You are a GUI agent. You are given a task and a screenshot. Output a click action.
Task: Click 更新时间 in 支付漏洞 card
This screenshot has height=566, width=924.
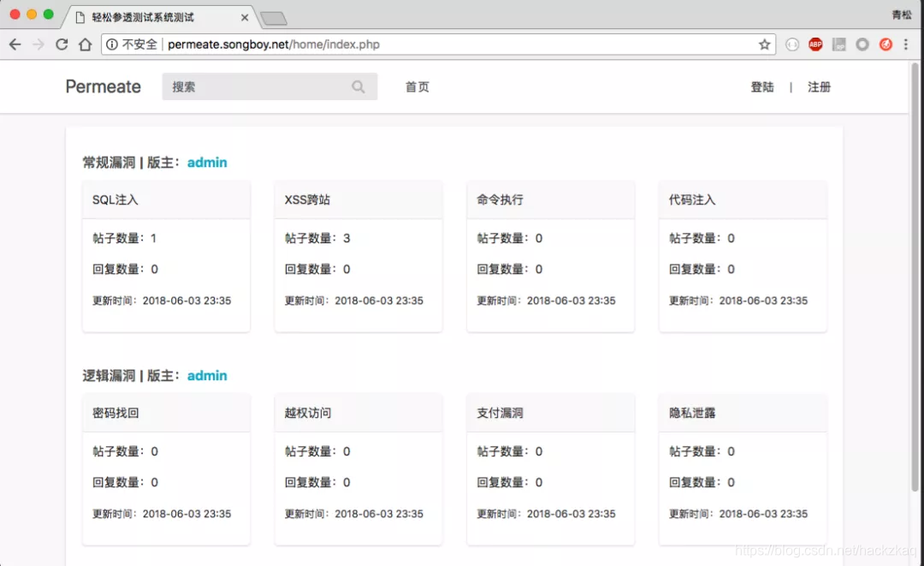point(546,514)
